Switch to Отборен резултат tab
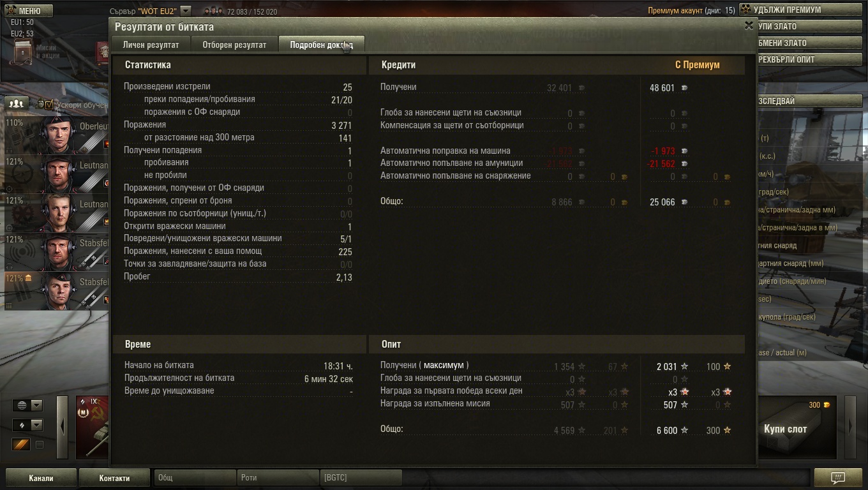Image resolution: width=868 pixels, height=490 pixels. 234,45
